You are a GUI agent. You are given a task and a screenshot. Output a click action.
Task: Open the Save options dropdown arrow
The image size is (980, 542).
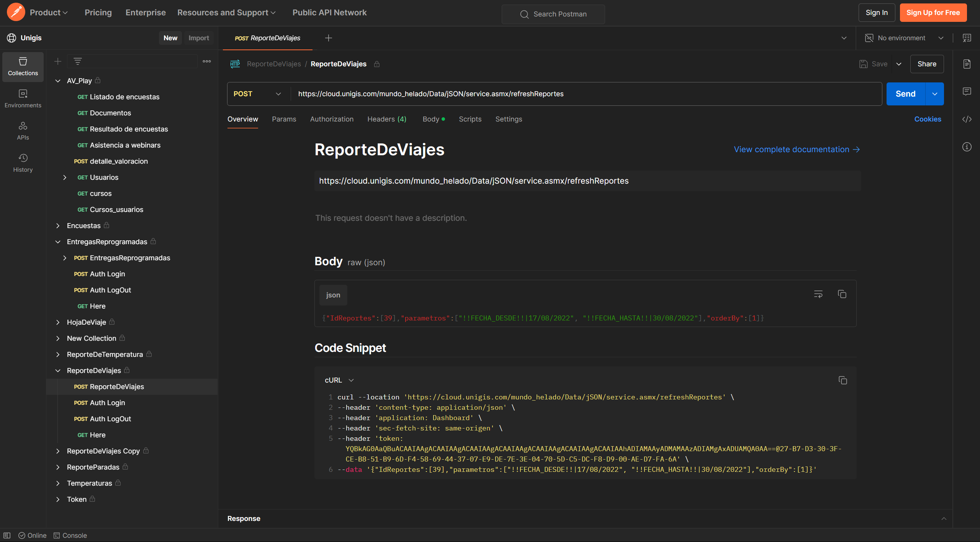point(899,64)
